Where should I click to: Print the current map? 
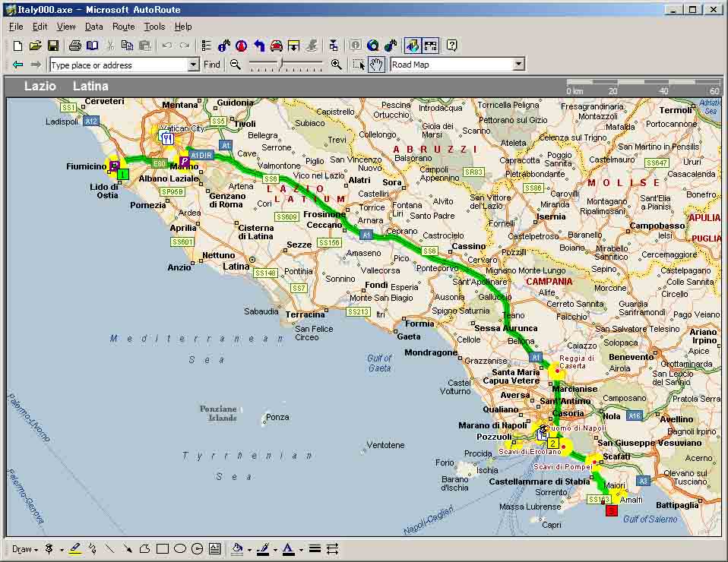click(x=74, y=46)
